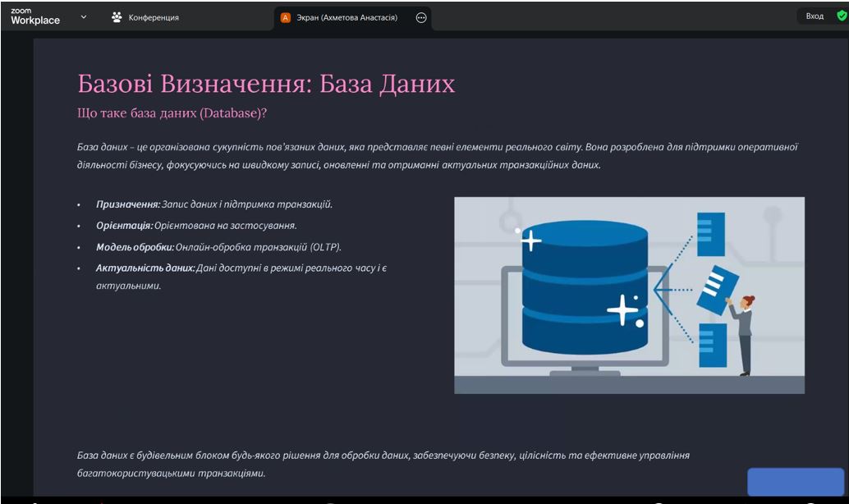The image size is (849, 504).
Task: Click the conference people icon
Action: pos(117,17)
